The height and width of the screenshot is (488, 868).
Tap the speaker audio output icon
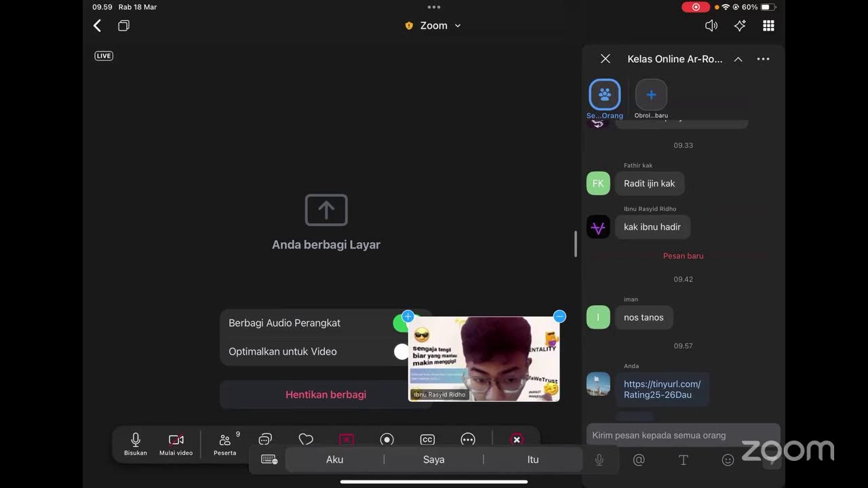[711, 26]
